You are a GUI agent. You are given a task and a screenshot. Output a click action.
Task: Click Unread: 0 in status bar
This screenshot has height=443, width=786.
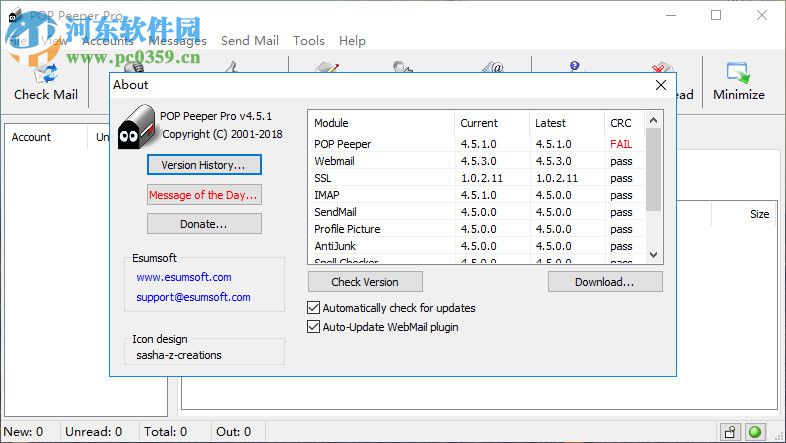point(93,431)
